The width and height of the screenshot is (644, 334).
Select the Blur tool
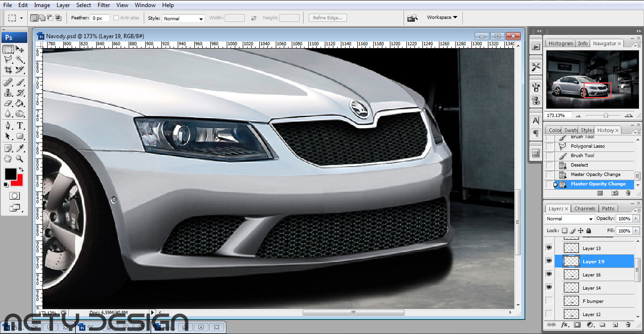click(x=8, y=114)
